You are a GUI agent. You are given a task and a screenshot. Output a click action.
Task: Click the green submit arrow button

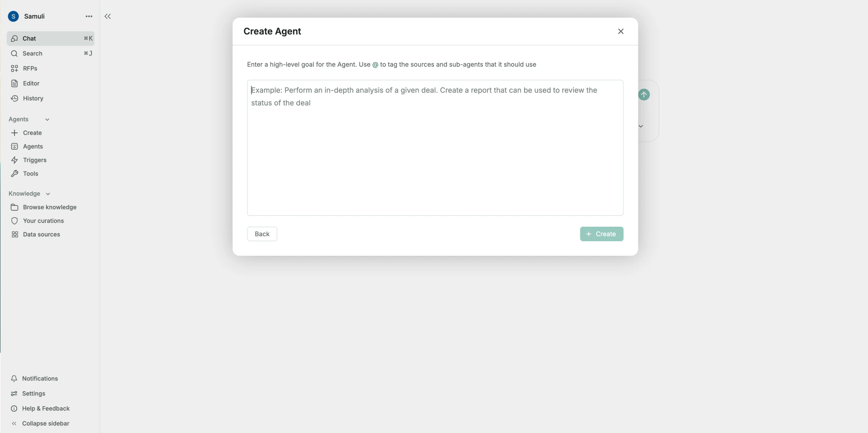(x=644, y=95)
